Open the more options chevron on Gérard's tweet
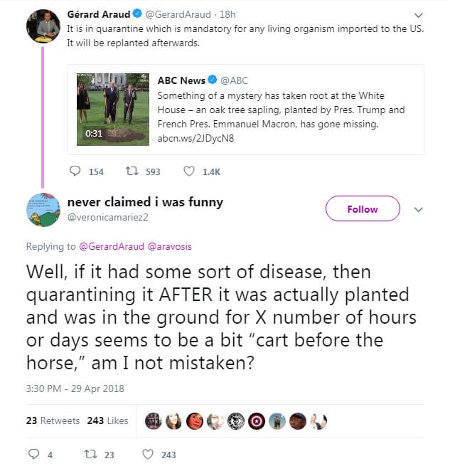Screen dimensions: 450x476 pyautogui.click(x=419, y=15)
